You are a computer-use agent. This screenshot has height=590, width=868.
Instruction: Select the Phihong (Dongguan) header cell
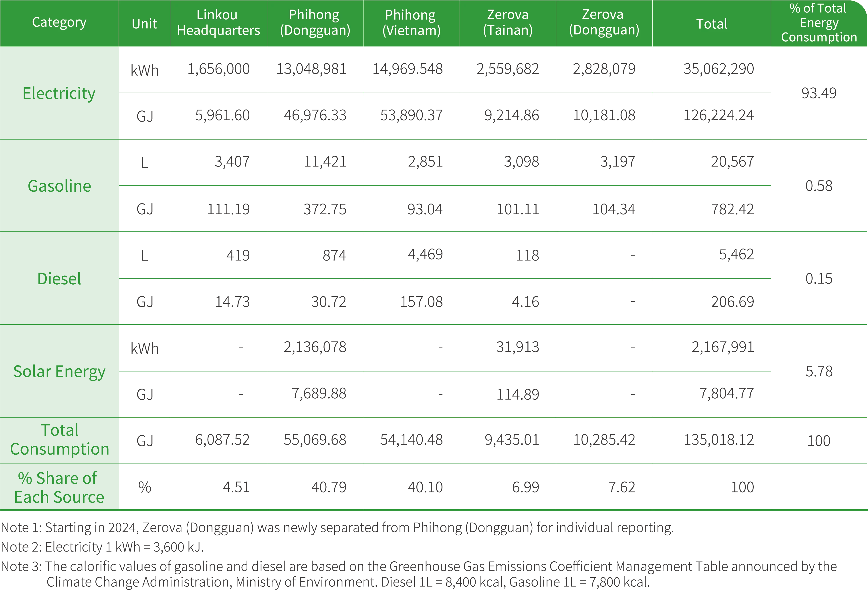[315, 23]
